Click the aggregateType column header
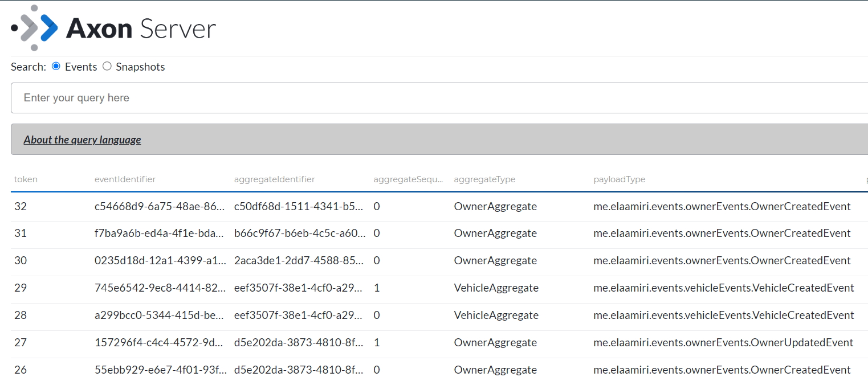The height and width of the screenshot is (385, 868). pos(484,179)
